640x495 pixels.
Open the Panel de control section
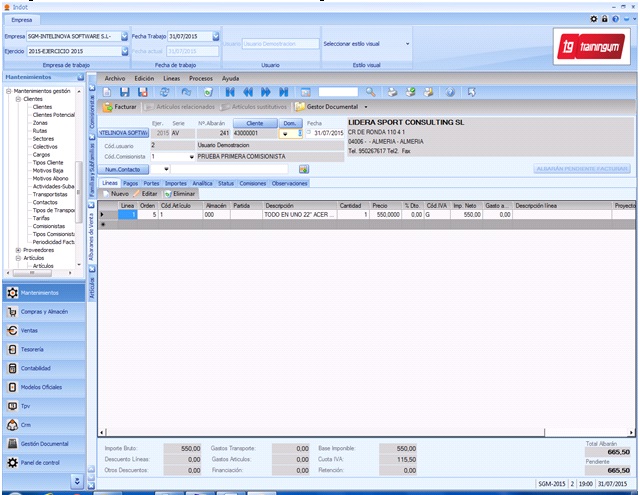click(x=38, y=462)
